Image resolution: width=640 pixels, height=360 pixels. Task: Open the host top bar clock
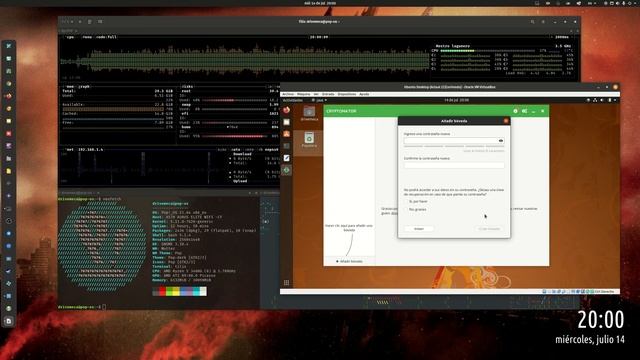tap(320, 3)
